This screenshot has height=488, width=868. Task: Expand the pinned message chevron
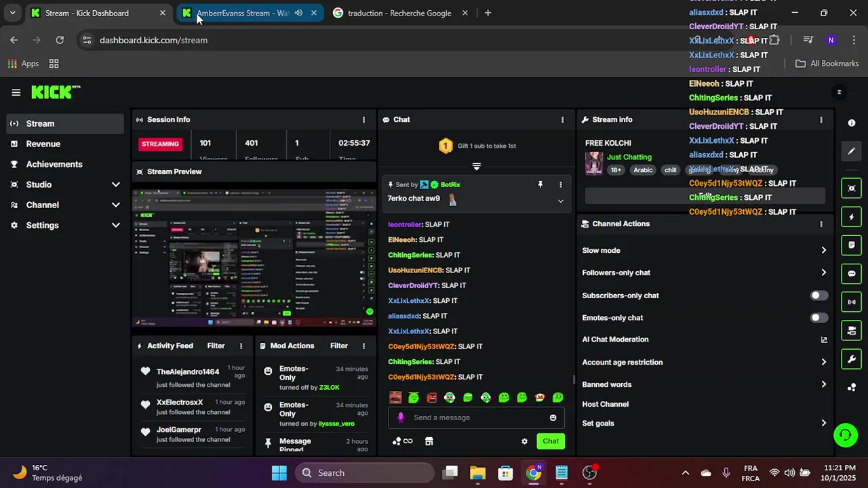pyautogui.click(x=560, y=201)
